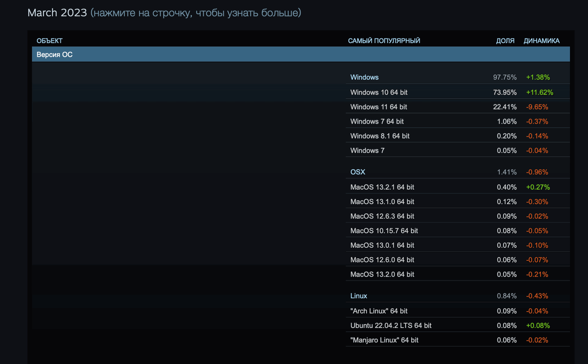The image size is (588, 364).
Task: Select the MacOS 13.1.0 share "0.12%"
Action: [x=507, y=202]
